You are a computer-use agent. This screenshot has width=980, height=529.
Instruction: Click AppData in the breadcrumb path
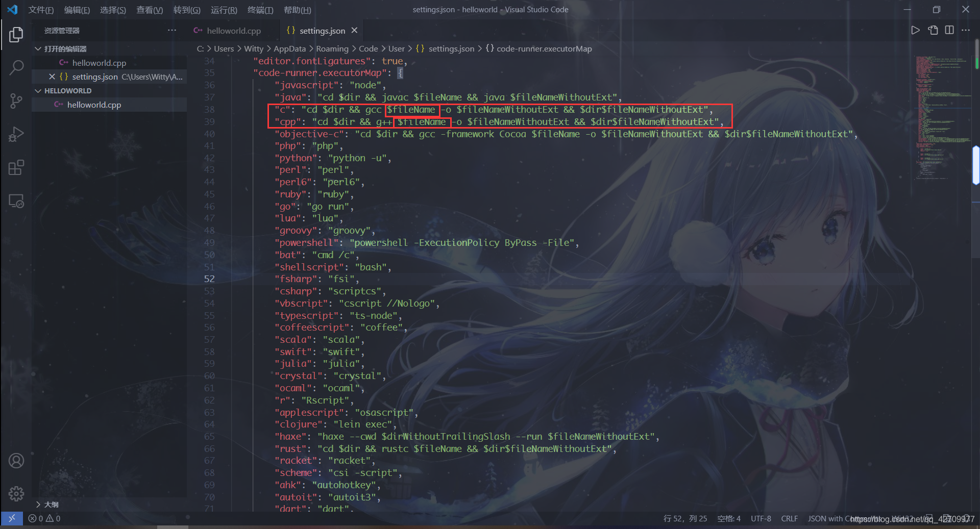289,49
